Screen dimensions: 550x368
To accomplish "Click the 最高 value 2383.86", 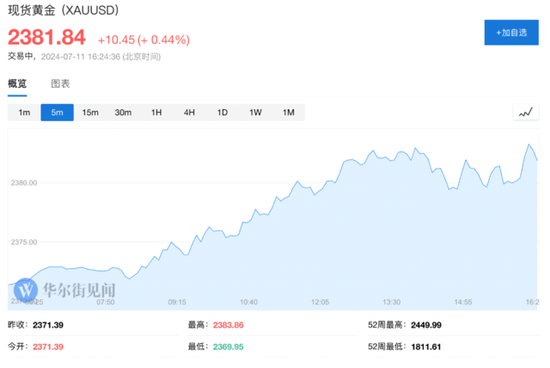I will point(228,325).
